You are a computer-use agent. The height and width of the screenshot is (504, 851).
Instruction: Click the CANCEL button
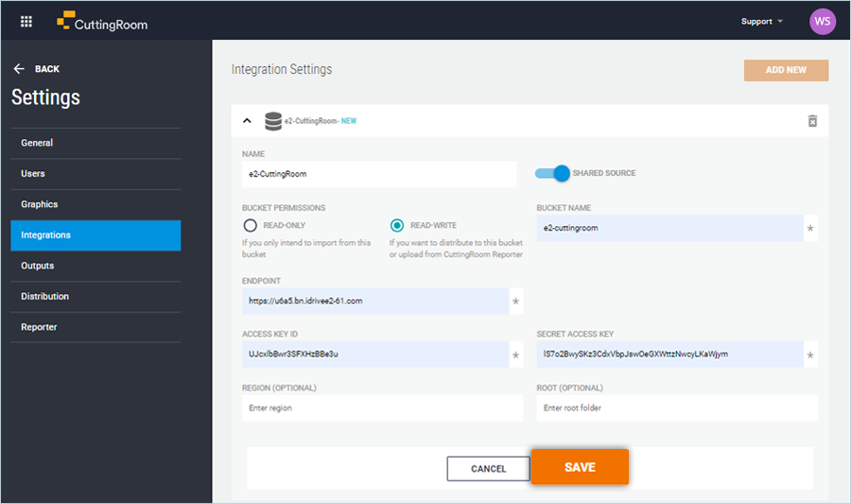[489, 469]
